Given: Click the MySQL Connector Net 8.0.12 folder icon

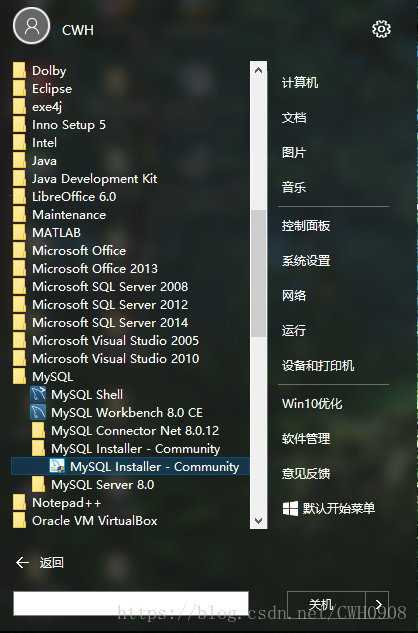Looking at the screenshot, I should click(38, 430).
